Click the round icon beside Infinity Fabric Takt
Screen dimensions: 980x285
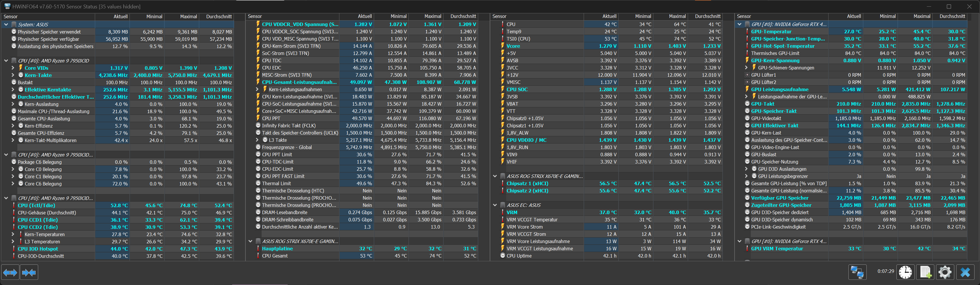(258, 126)
